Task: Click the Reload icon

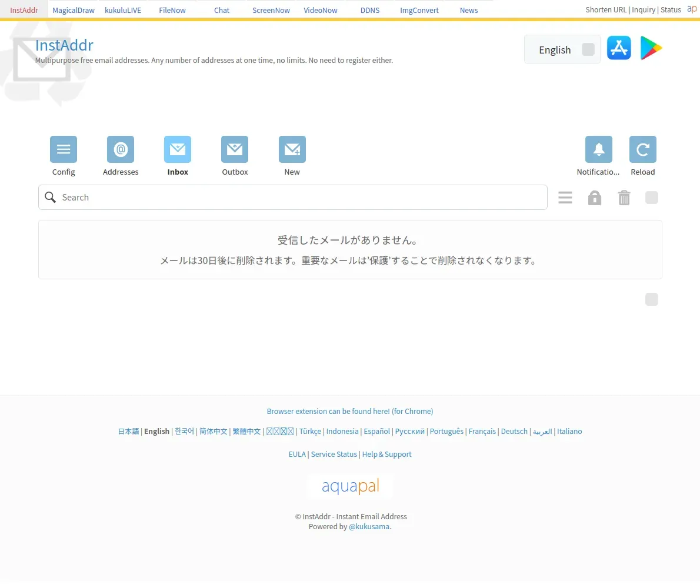Action: pos(643,149)
